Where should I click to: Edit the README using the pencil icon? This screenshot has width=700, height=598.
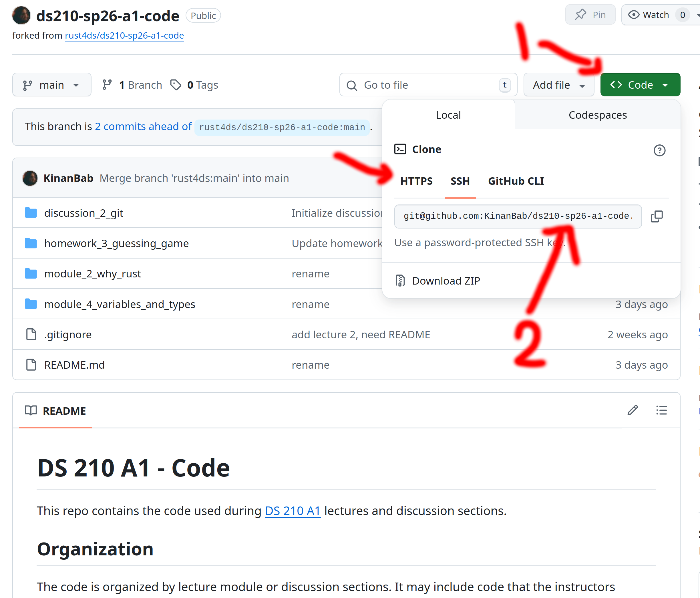632,410
